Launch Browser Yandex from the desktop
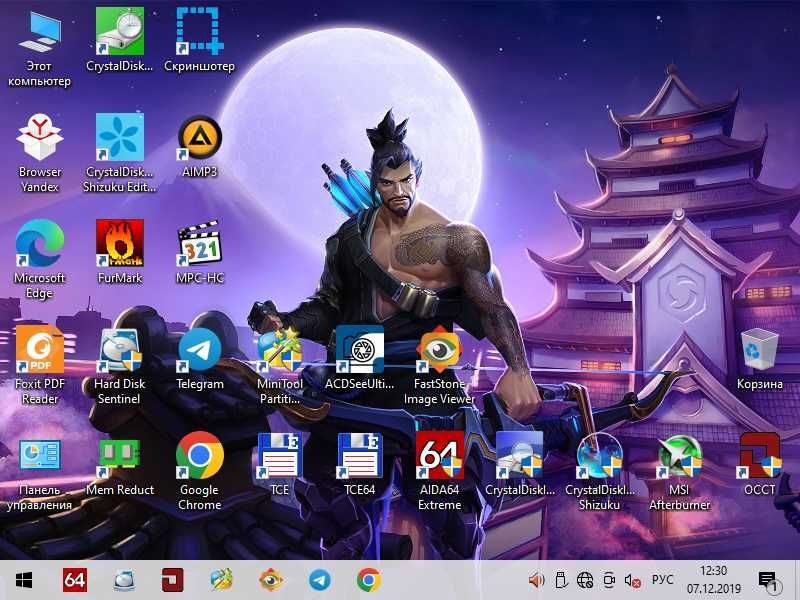 (x=39, y=152)
